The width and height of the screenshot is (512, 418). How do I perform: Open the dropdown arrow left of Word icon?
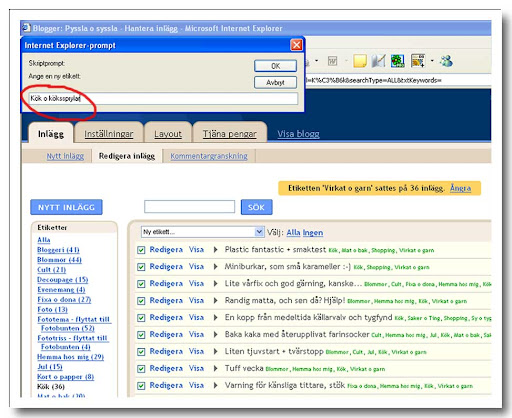point(316,61)
